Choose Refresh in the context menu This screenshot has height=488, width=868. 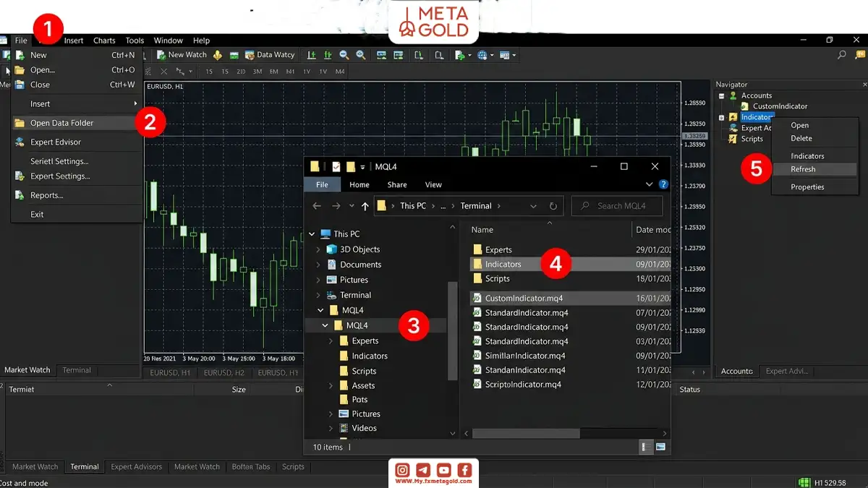(803, 169)
